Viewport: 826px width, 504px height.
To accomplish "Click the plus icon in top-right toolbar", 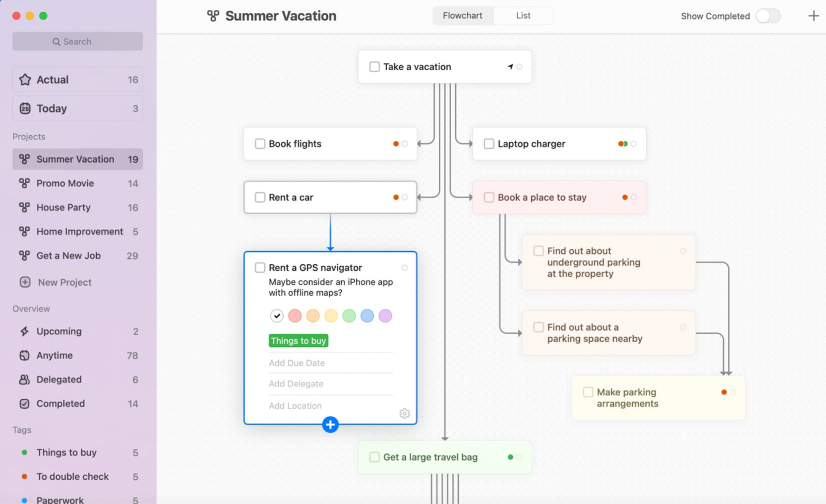I will click(813, 16).
